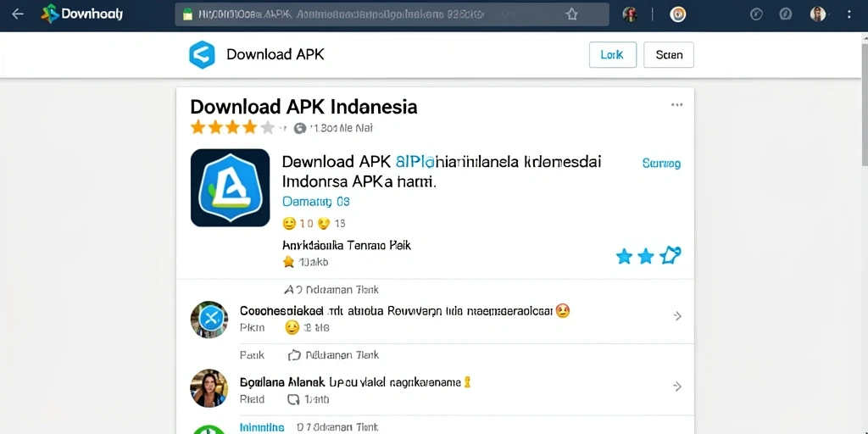
Task: Open the three-dot menu on the app card
Action: pyautogui.click(x=677, y=104)
